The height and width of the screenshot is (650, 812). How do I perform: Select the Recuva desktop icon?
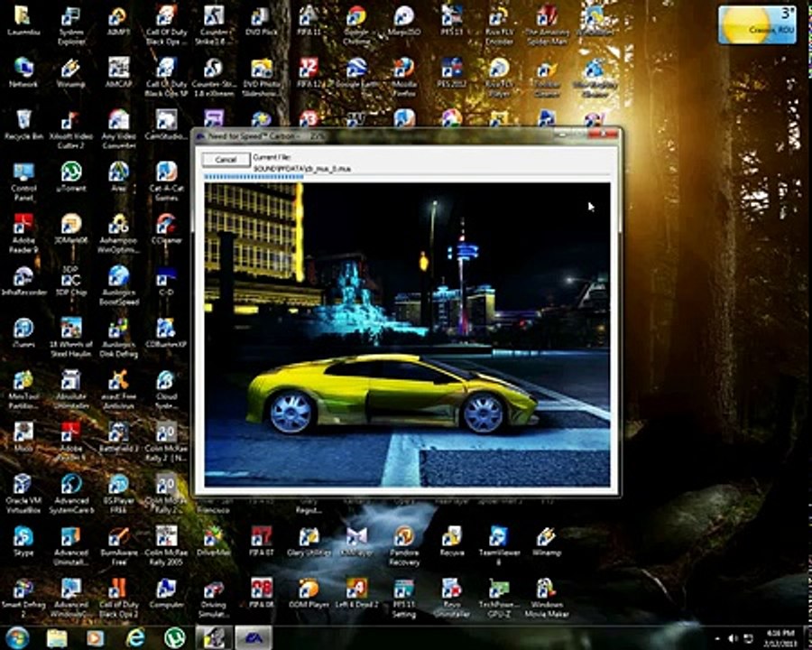coord(452,541)
